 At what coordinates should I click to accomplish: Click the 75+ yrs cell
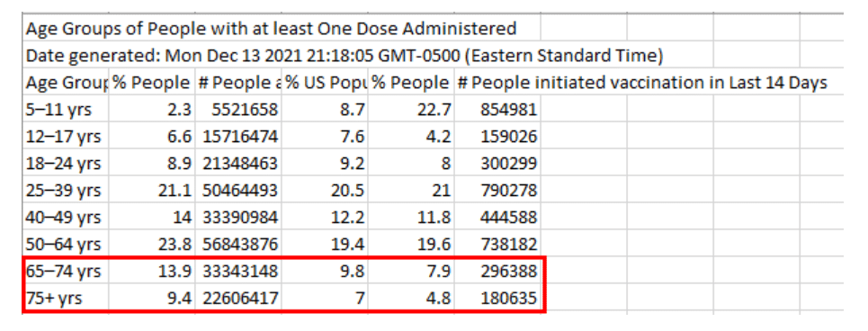click(x=66, y=299)
